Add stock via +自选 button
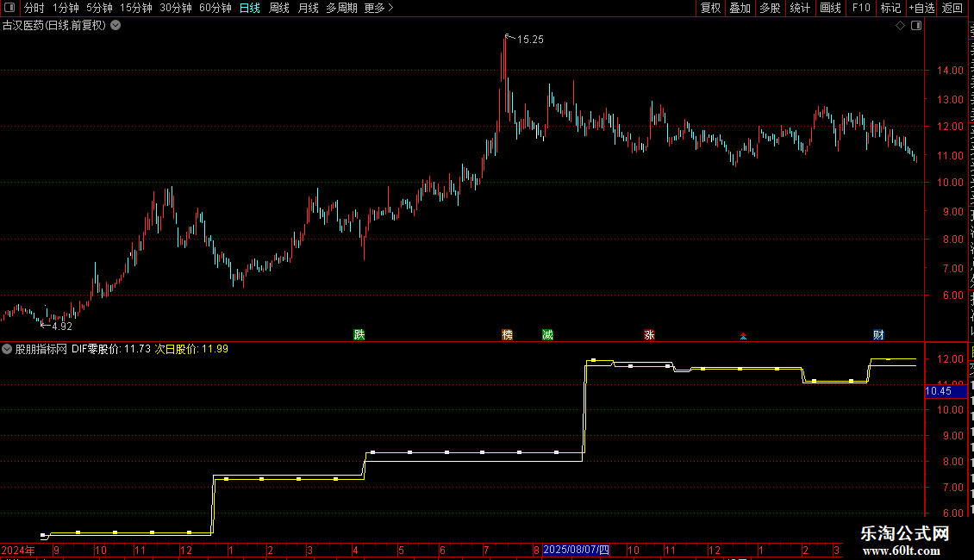The image size is (974, 560). (921, 8)
